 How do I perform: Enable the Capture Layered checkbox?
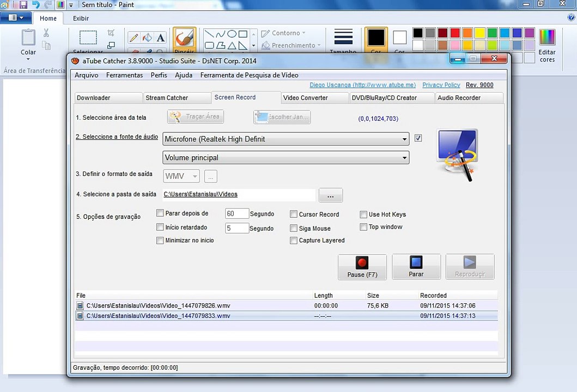point(293,240)
